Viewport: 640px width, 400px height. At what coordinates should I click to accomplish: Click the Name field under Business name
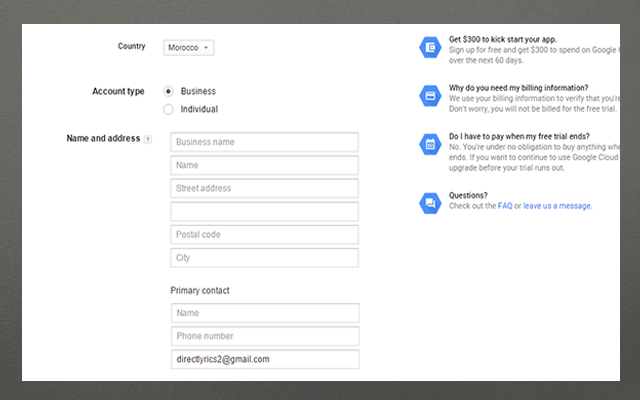264,165
